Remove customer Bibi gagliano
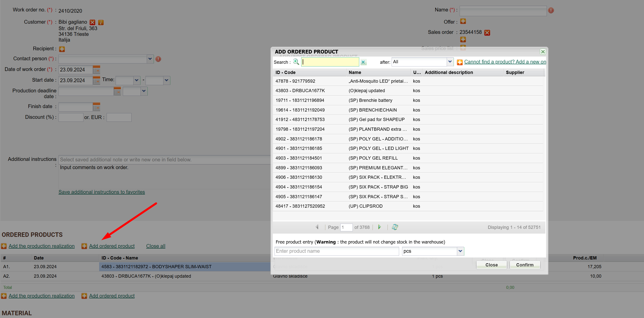 pyautogui.click(x=92, y=22)
